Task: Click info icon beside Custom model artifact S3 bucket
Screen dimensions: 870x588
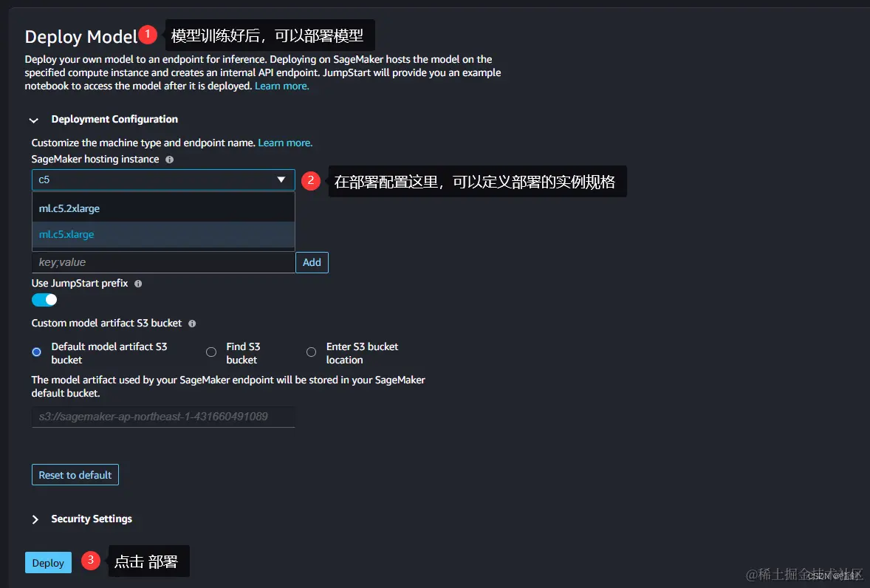Action: pyautogui.click(x=192, y=324)
